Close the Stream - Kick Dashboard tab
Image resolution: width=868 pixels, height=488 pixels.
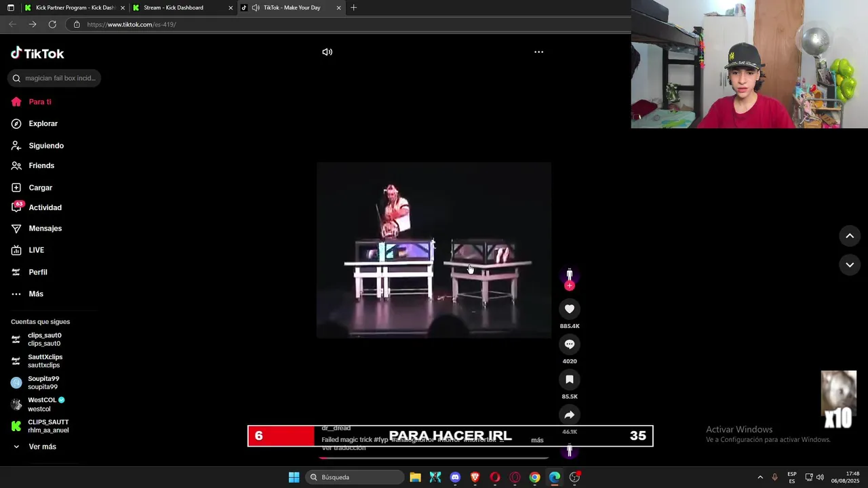pos(231,7)
